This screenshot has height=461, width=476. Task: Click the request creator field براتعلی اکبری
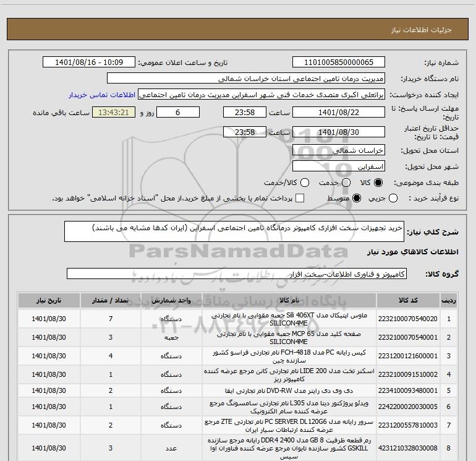(x=261, y=95)
